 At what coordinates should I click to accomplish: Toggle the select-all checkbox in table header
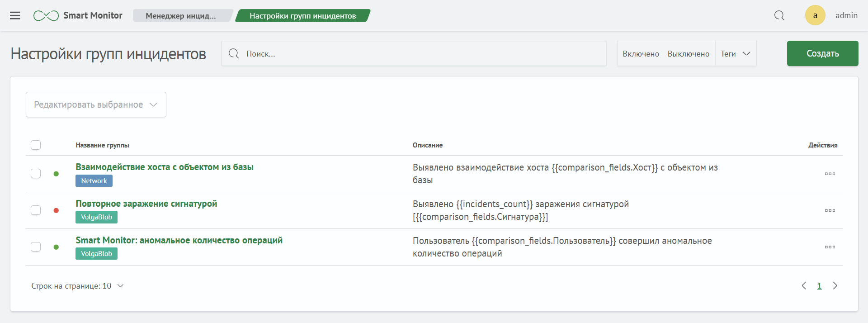[36, 145]
